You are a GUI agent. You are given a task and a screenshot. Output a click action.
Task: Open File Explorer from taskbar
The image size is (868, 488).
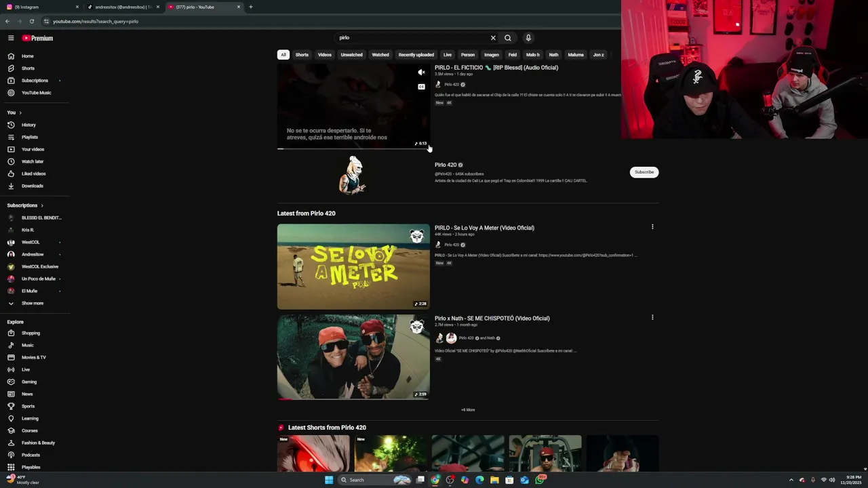494,480
